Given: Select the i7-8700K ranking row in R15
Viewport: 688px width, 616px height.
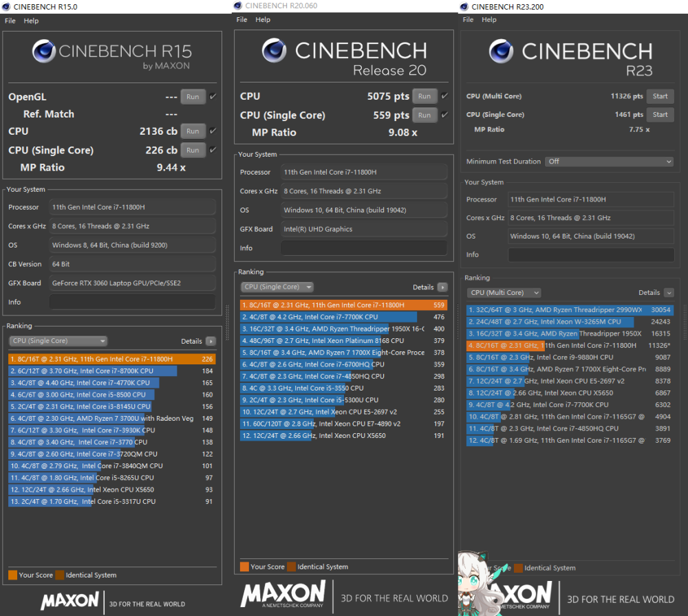Looking at the screenshot, I should (x=112, y=371).
